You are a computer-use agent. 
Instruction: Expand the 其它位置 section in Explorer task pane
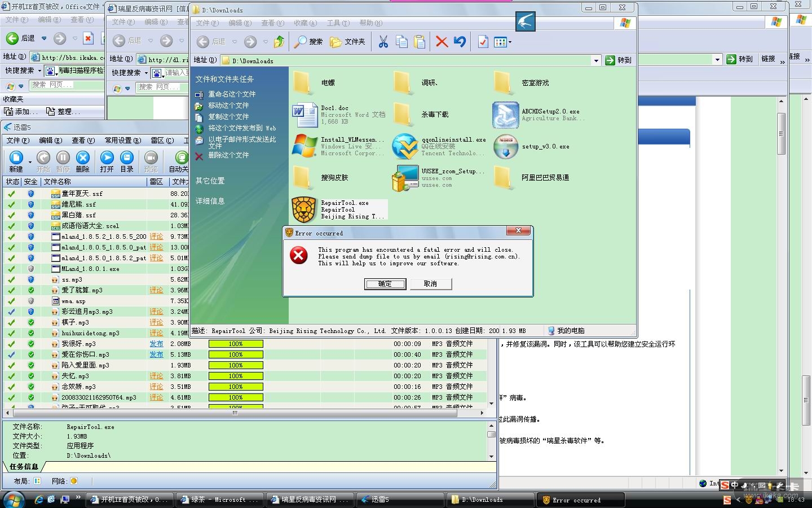coord(210,181)
